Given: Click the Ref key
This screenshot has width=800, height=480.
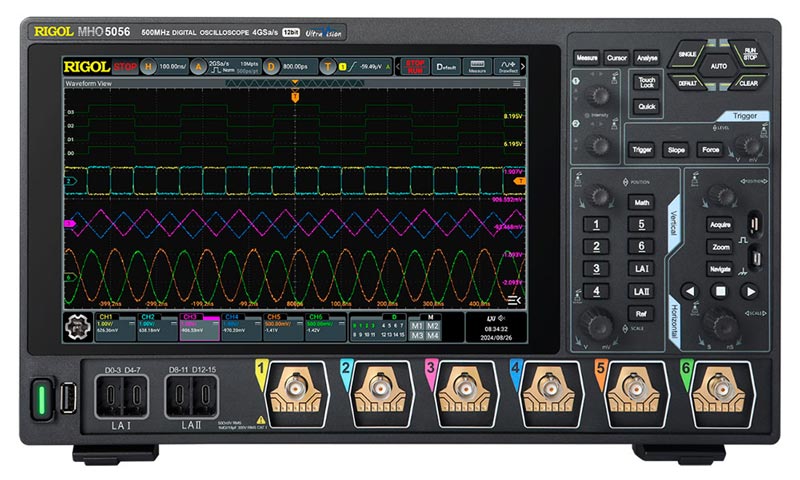Looking at the screenshot, I should pos(641,314).
